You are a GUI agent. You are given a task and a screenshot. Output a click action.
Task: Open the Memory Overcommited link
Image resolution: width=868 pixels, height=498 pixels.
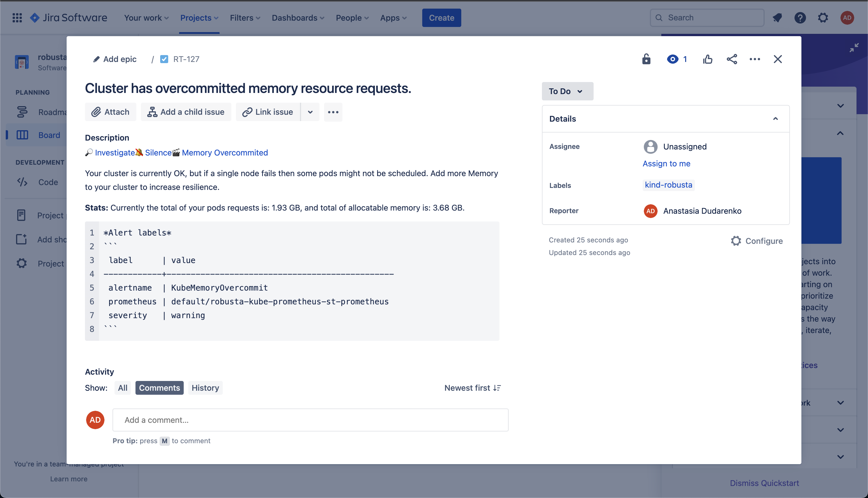tap(224, 153)
